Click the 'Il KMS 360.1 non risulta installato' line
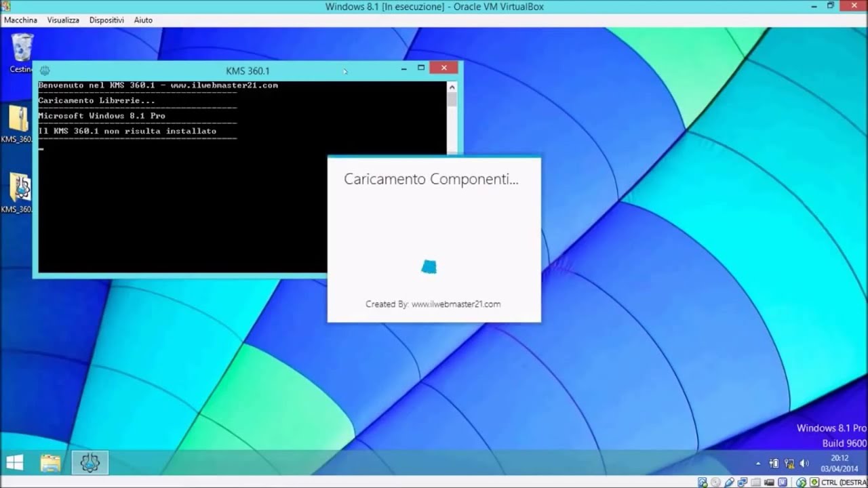 coord(127,131)
